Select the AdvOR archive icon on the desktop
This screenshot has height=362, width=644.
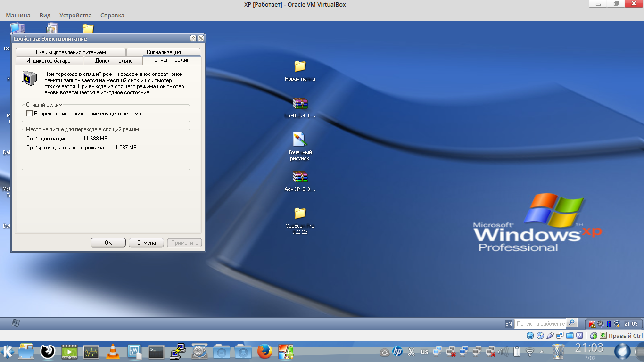coord(300,177)
